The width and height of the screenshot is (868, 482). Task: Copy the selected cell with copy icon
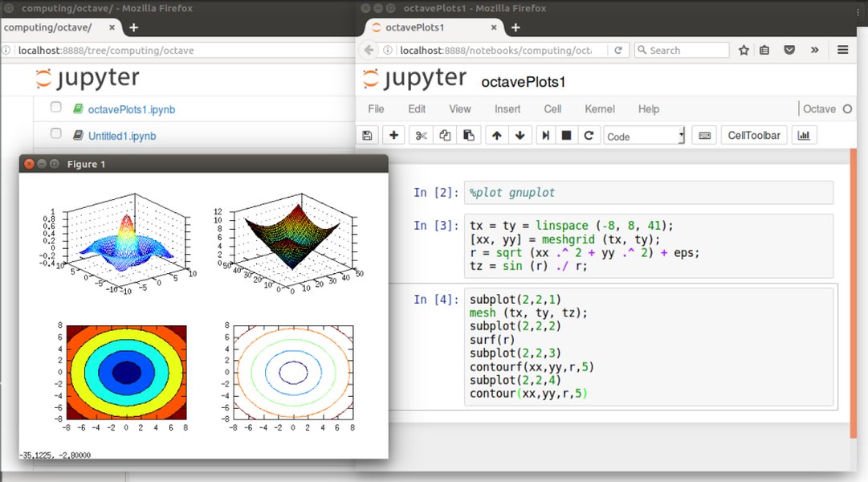444,135
